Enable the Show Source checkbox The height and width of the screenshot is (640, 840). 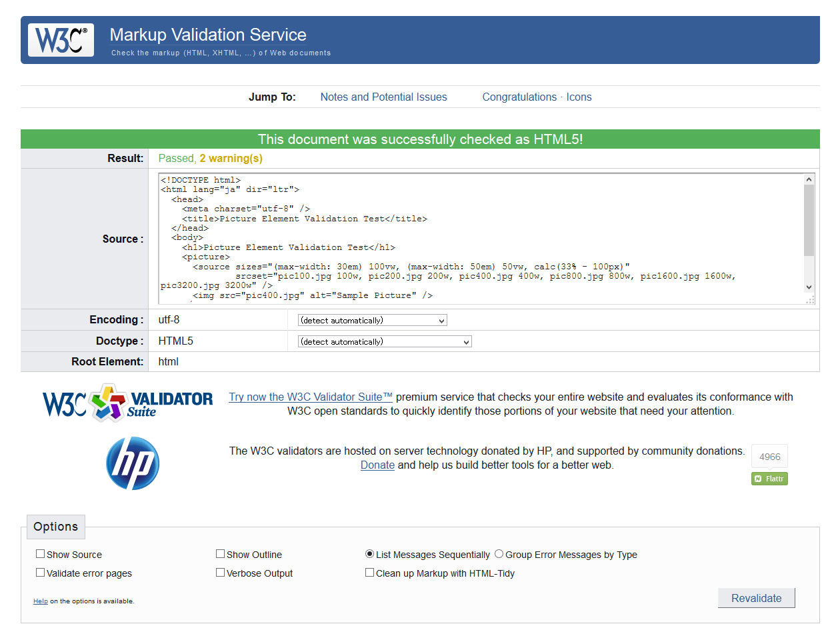click(40, 553)
